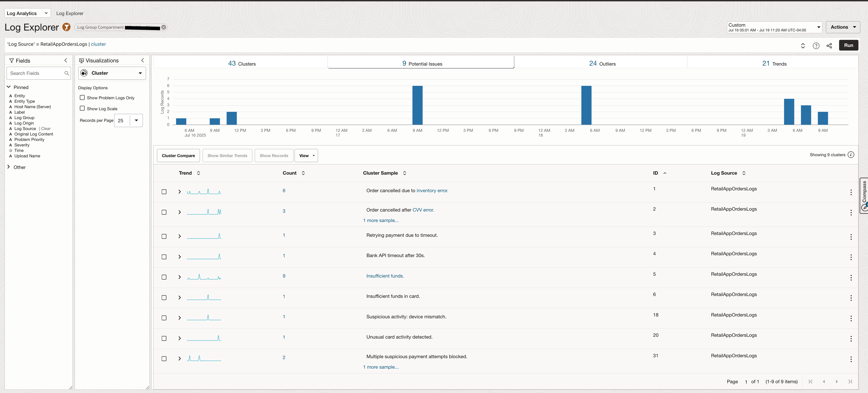Expand the Other fields section
Screen dimensions: 868x393
pyautogui.click(x=9, y=167)
